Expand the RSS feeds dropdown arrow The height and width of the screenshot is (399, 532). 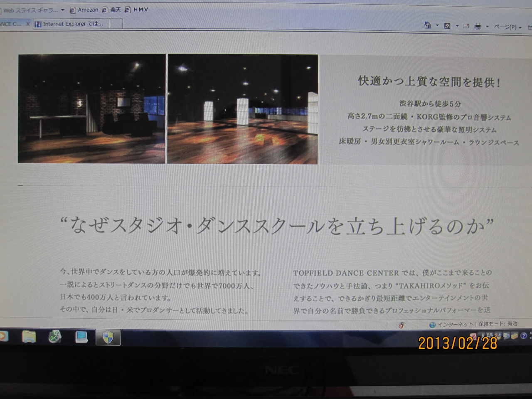[x=457, y=26]
